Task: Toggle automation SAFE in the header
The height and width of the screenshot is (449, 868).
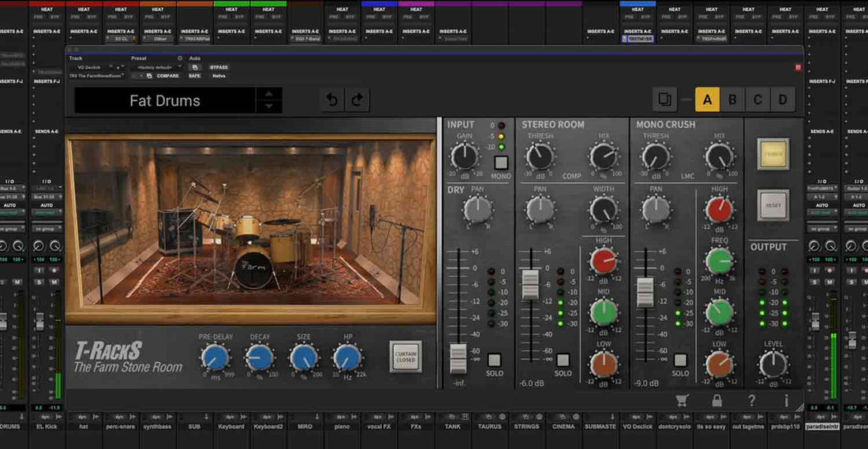Action: (x=194, y=76)
